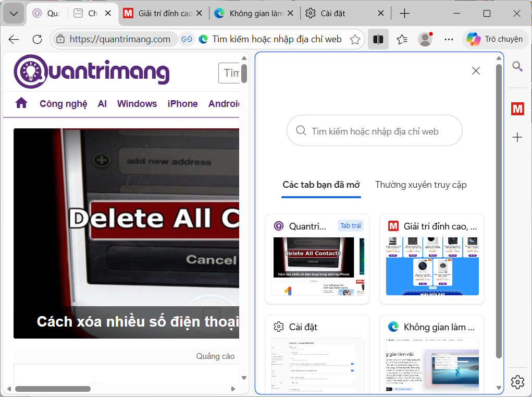Close the split-screen tab group
Viewport: 532px width, 397px height.
pyautogui.click(x=108, y=13)
